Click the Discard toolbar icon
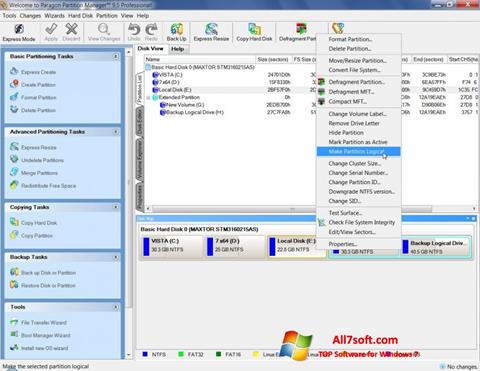 (71, 29)
